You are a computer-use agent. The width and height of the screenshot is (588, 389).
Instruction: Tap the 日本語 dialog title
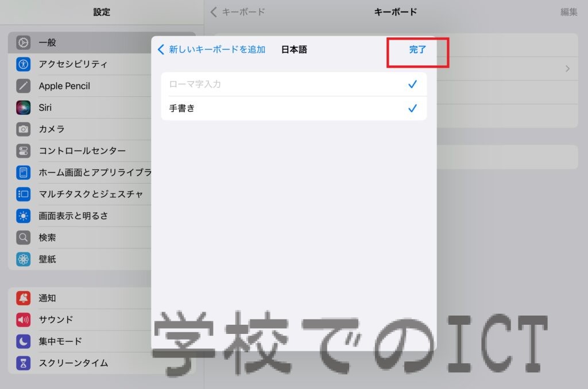(294, 49)
